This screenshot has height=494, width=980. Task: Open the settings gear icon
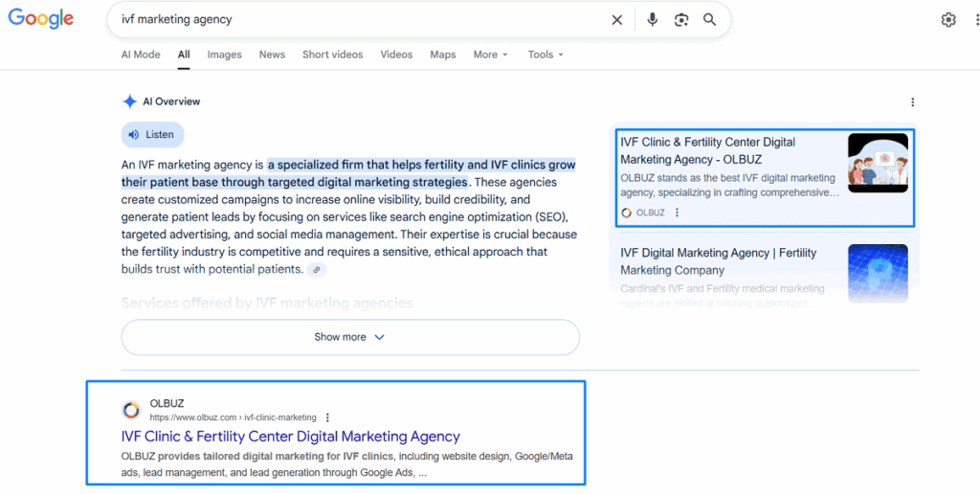[948, 20]
